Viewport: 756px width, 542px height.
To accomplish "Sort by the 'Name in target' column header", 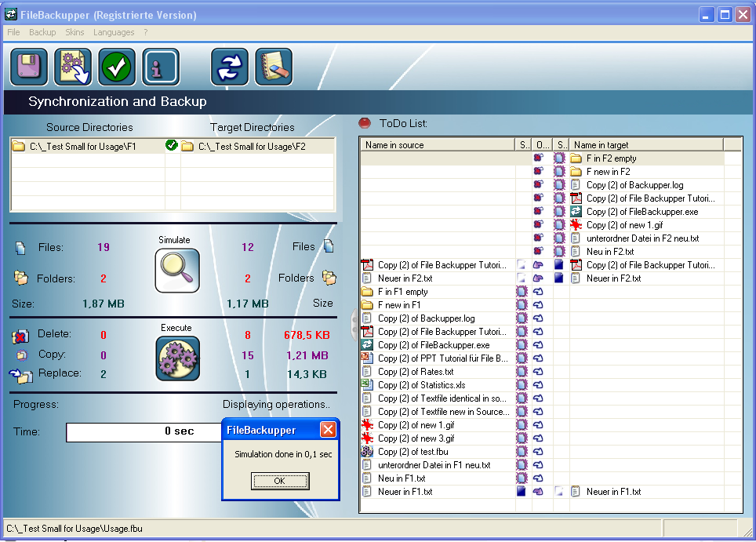I will click(646, 144).
